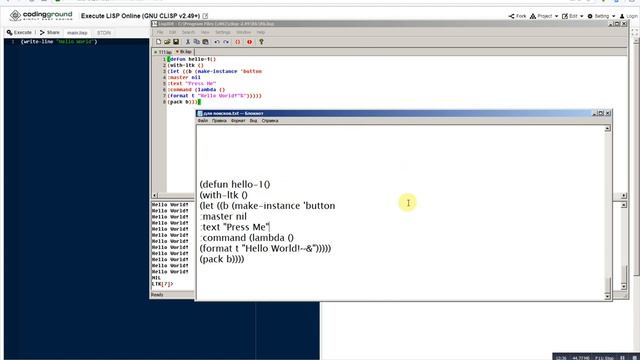Image resolution: width=640 pixels, height=360 pixels.
Task: Open the Формат menu in Notepad
Action: [238, 121]
